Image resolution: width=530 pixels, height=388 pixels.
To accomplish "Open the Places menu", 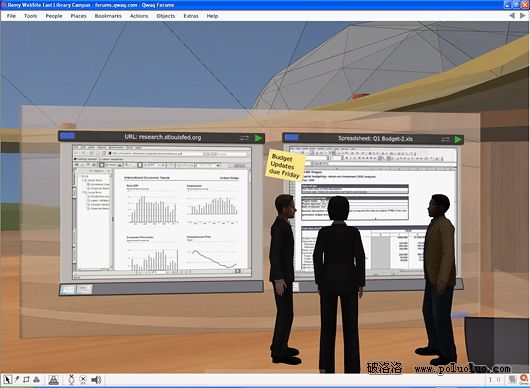I will [x=78, y=16].
